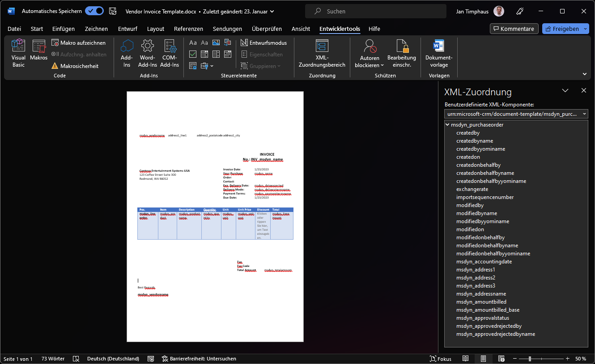Open legacy tools menu
Viewport: 595px width, 364px height.
click(x=207, y=66)
